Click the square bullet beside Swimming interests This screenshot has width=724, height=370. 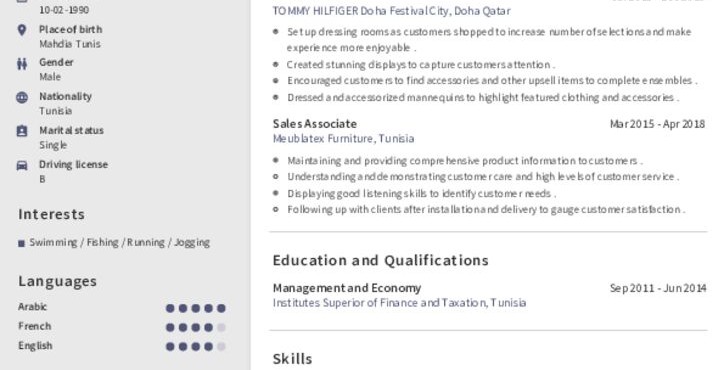click(x=21, y=243)
